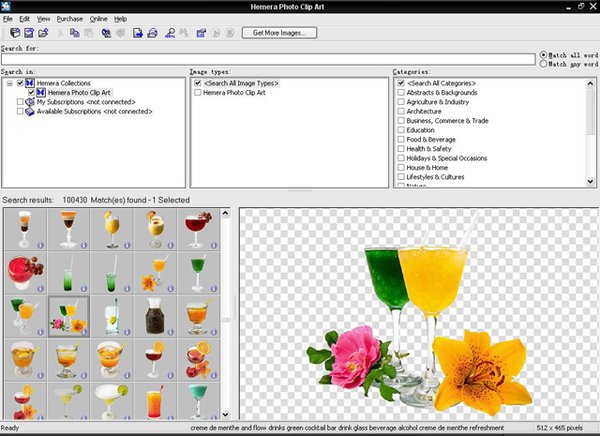The width and height of the screenshot is (600, 436).
Task: Click the Available Subscriptions tree icon
Action: coord(30,111)
